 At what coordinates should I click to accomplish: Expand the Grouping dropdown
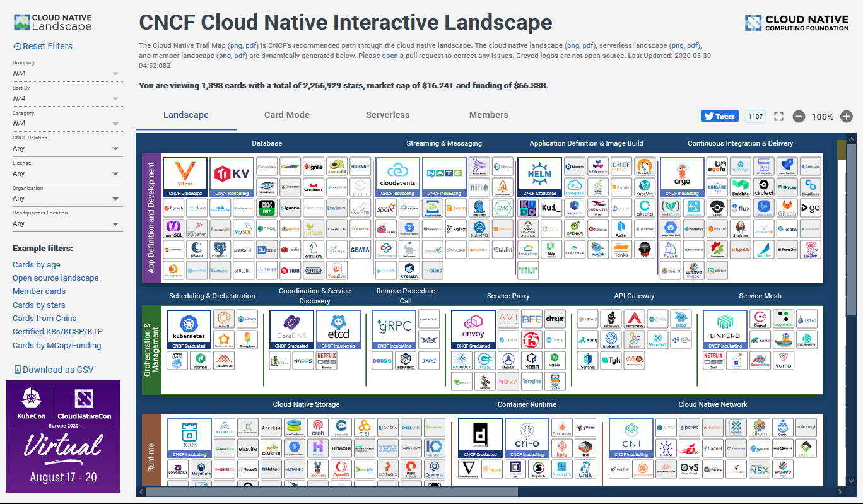coord(66,73)
